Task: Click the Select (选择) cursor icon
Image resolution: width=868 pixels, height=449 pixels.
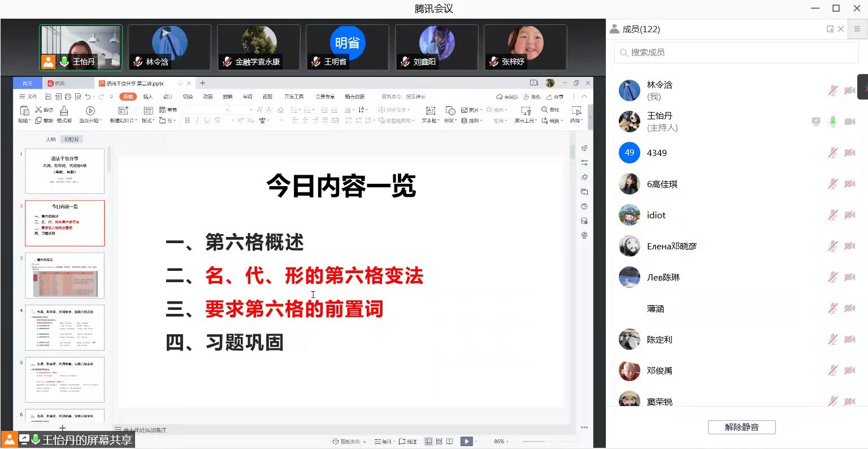Action: pyautogui.click(x=576, y=110)
